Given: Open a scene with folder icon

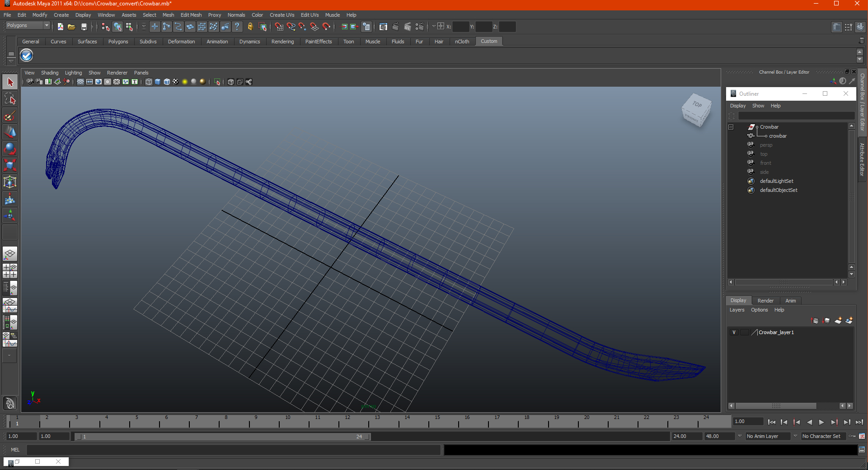Looking at the screenshot, I should (x=71, y=27).
